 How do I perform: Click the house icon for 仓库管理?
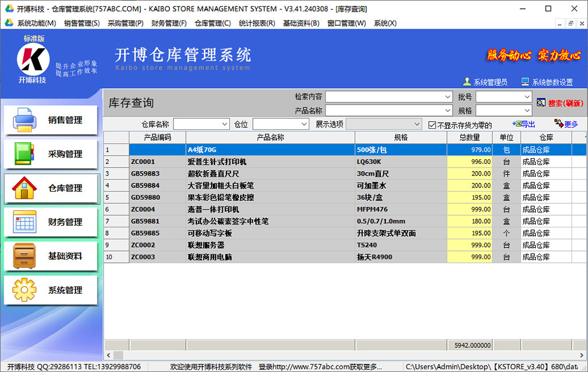click(x=24, y=188)
